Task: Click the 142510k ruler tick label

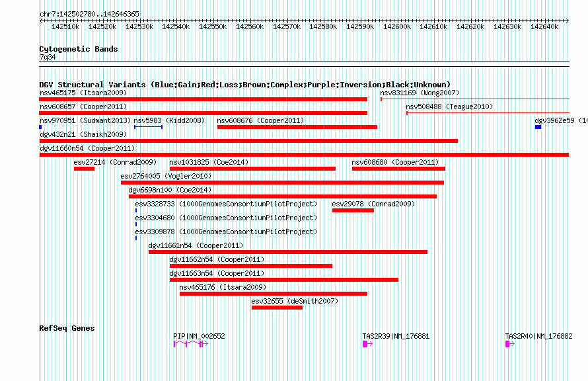Action: [x=65, y=26]
